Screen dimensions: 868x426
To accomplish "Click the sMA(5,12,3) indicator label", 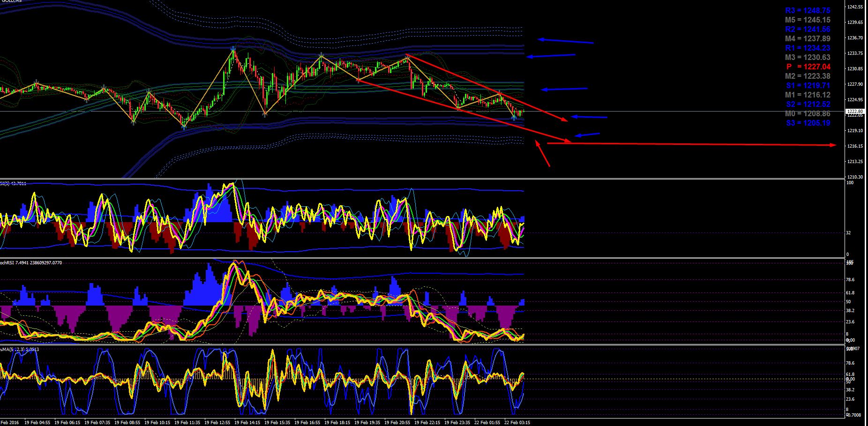I will click(x=20, y=350).
